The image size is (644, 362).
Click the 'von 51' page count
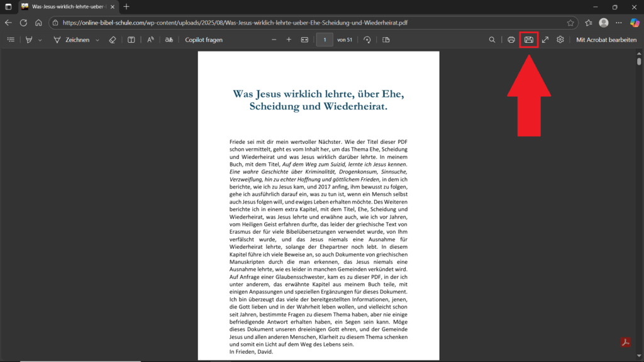click(345, 40)
